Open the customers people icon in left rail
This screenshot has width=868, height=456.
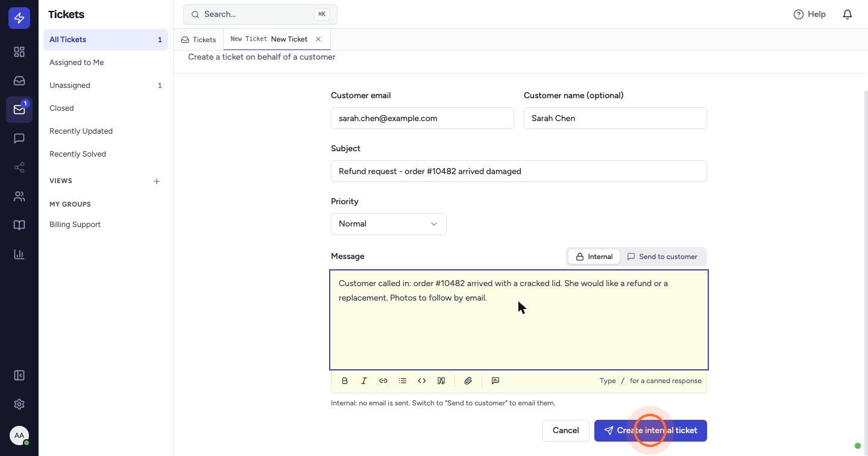(19, 196)
